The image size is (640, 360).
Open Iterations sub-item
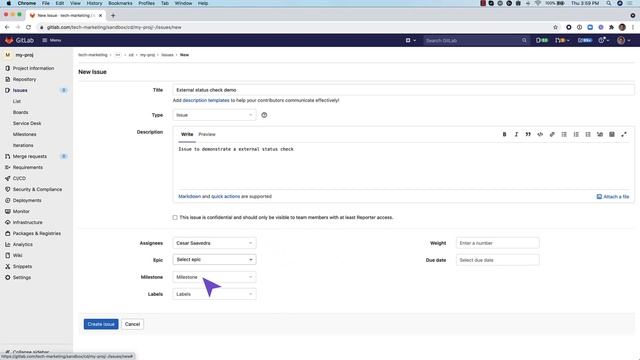(23, 145)
